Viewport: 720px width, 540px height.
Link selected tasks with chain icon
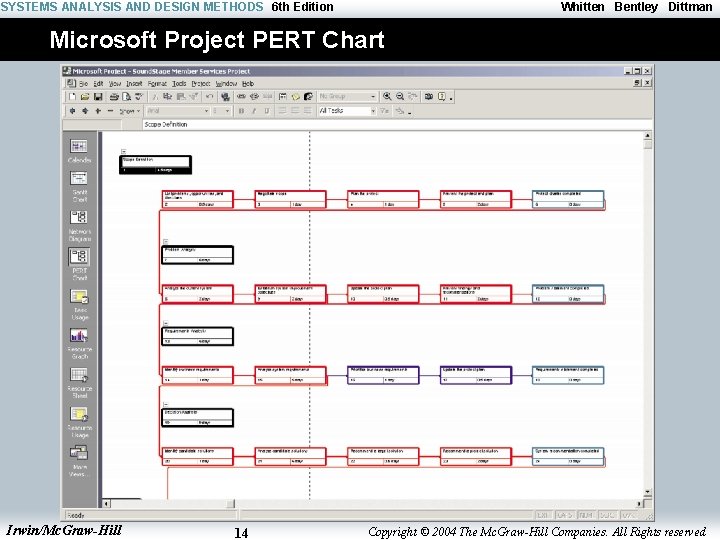point(241,96)
